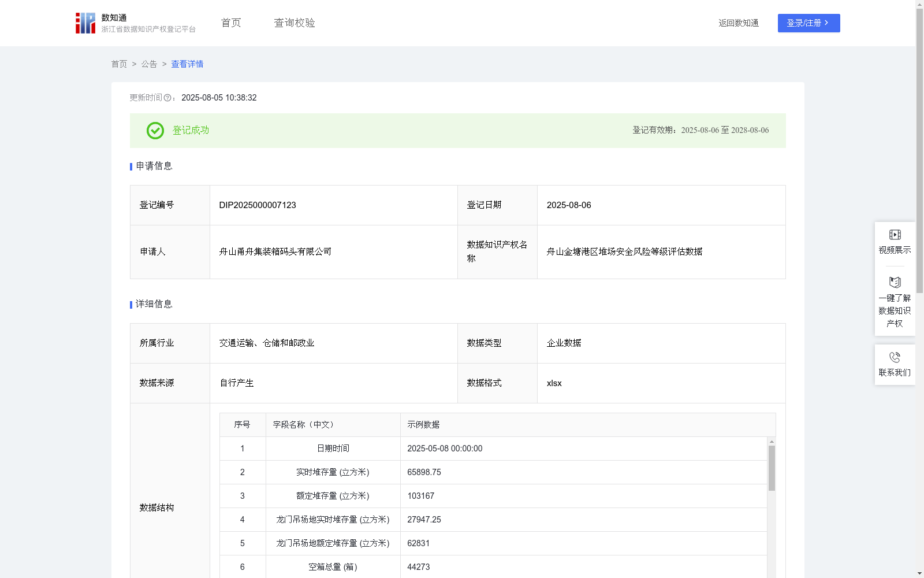The width and height of the screenshot is (924, 578).
Task: Click the arrow icon inside 登录/注册 button
Action: tap(827, 23)
